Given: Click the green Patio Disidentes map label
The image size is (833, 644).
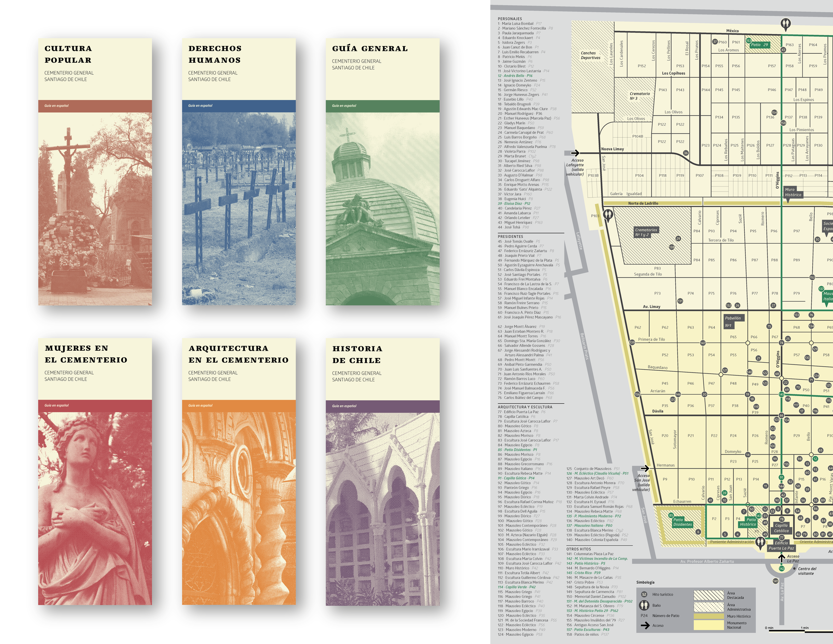Looking at the screenshot, I should pos(682,522).
